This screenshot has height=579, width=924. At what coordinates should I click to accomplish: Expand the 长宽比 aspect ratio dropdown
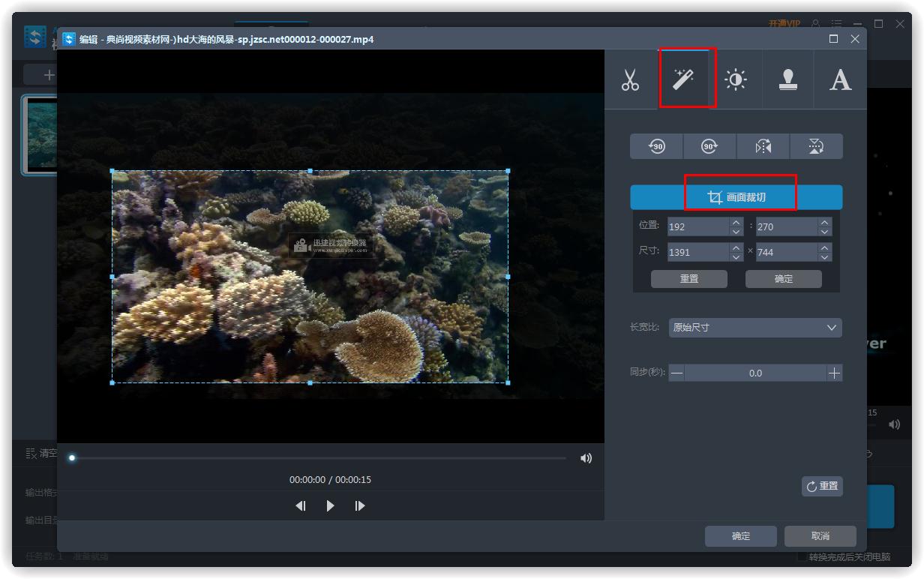(x=755, y=328)
